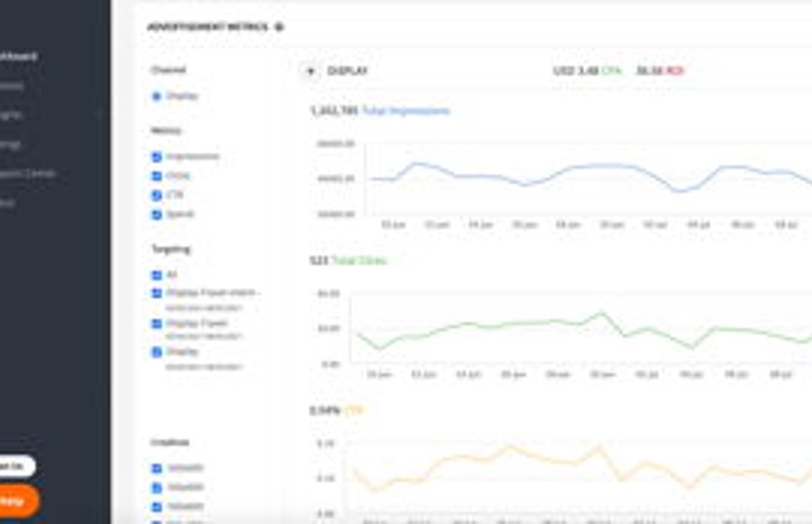The image size is (812, 524).
Task: Toggle the Clicks metric checkbox
Action: coord(156,176)
